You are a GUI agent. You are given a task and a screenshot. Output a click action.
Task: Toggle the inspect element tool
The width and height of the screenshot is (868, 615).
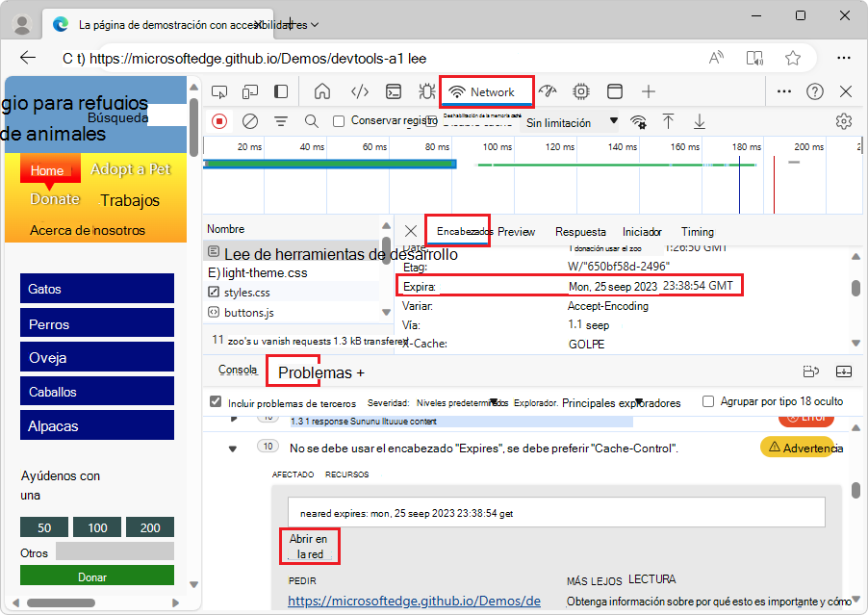coord(219,91)
